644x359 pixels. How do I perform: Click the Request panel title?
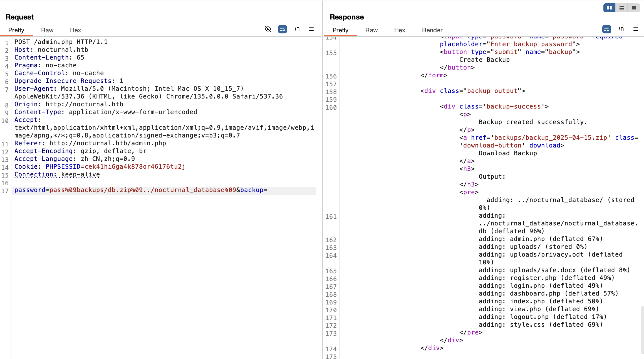[19, 17]
